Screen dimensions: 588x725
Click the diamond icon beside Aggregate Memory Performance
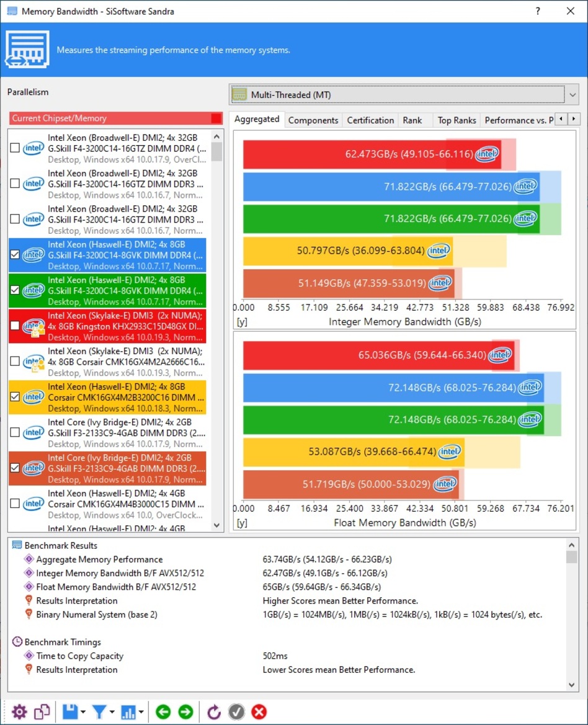click(x=29, y=559)
